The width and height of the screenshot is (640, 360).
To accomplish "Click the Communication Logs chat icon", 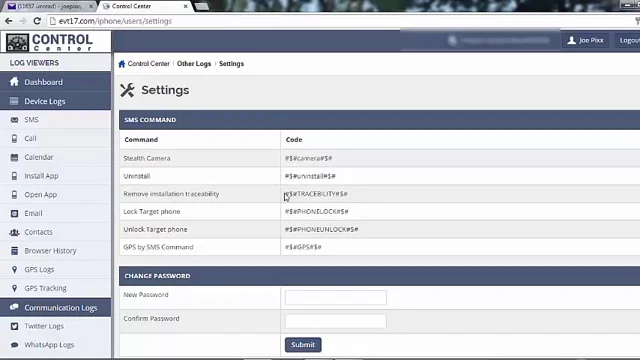I will 14,307.
